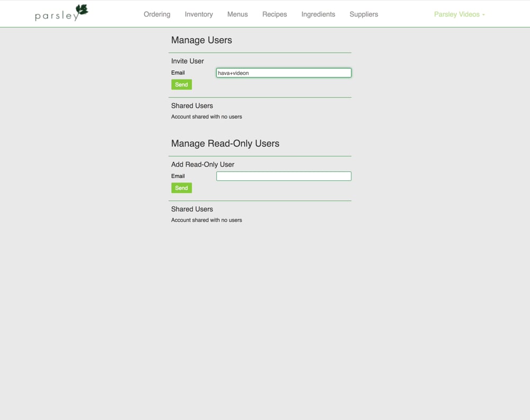
Task: Click the Invite User section title
Action: click(x=187, y=61)
